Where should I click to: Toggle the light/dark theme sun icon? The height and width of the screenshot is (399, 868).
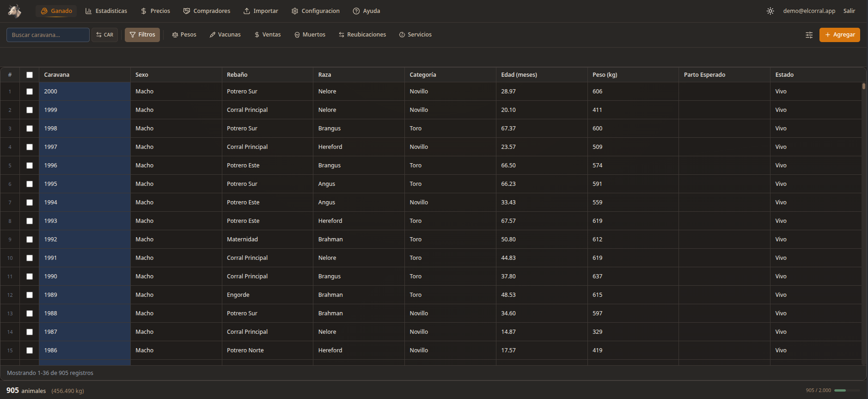tap(770, 11)
